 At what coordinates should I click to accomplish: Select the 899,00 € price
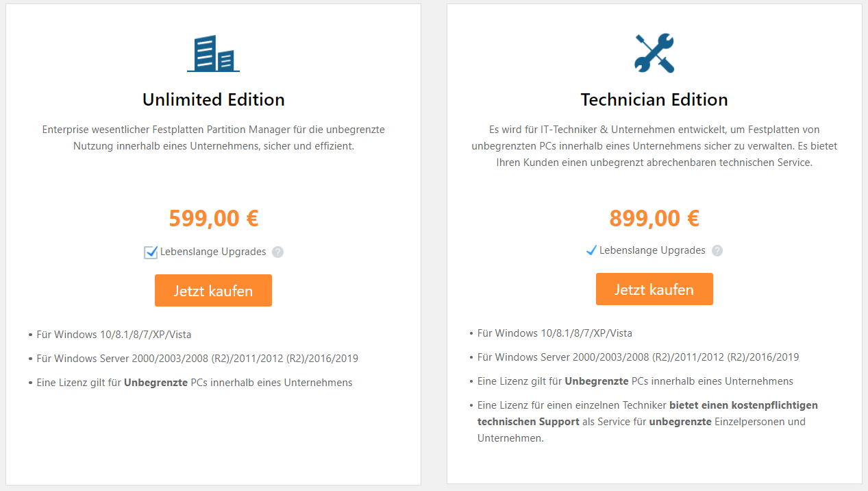[x=654, y=218]
